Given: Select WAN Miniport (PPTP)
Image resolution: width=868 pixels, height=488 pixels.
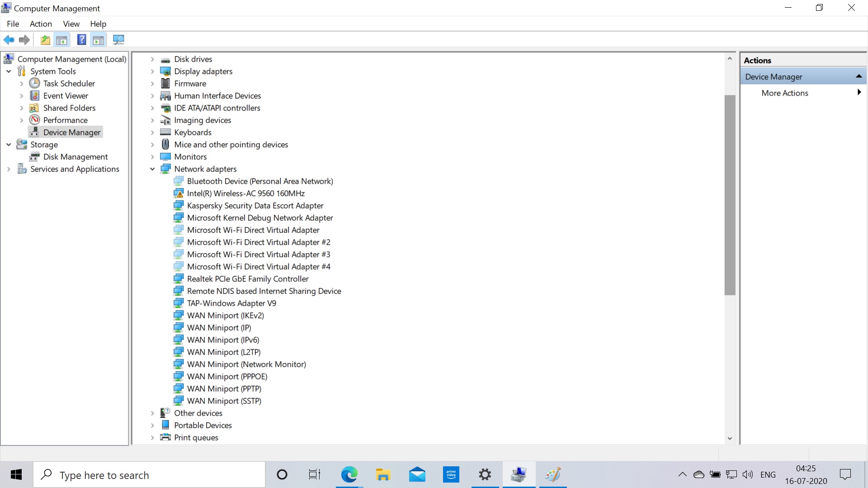Looking at the screenshot, I should point(224,389).
